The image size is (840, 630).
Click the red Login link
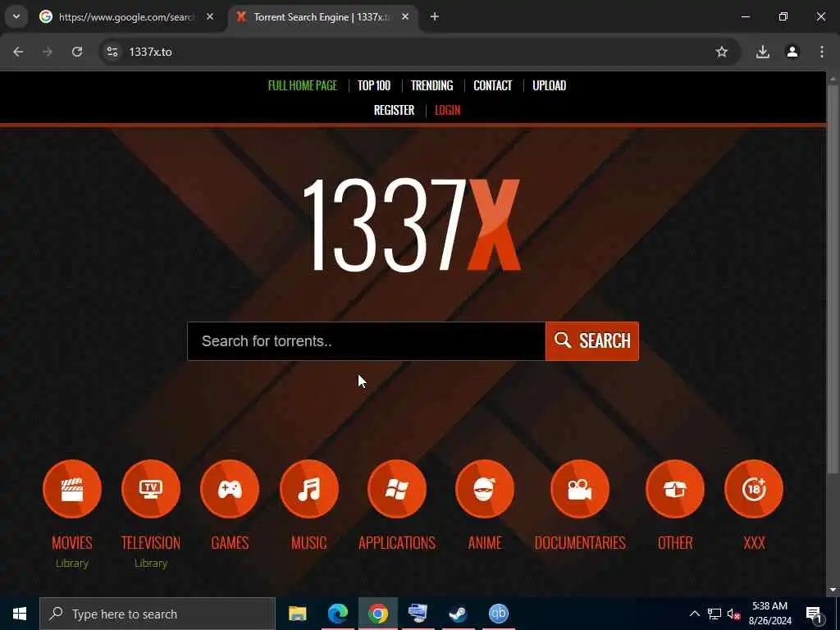tap(447, 111)
